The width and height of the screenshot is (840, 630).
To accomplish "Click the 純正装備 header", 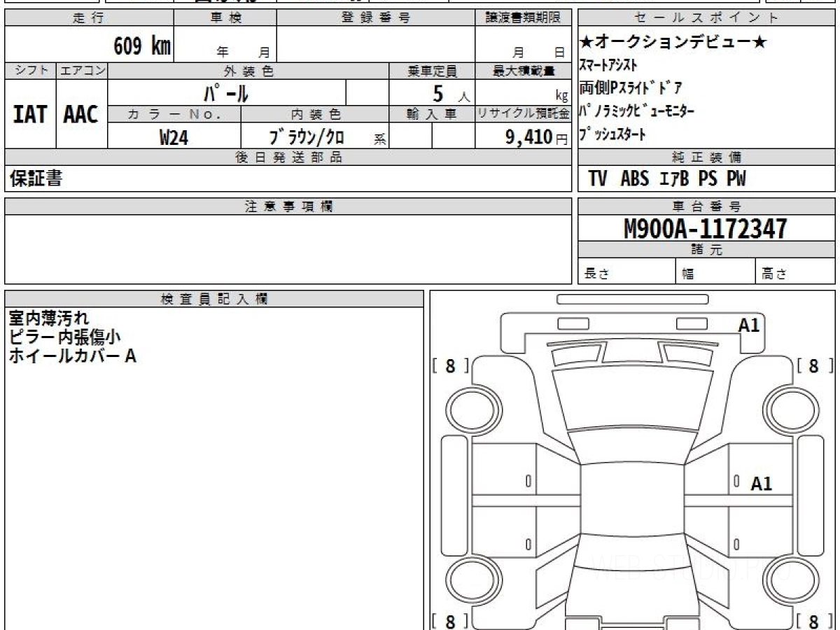I will click(x=706, y=157).
